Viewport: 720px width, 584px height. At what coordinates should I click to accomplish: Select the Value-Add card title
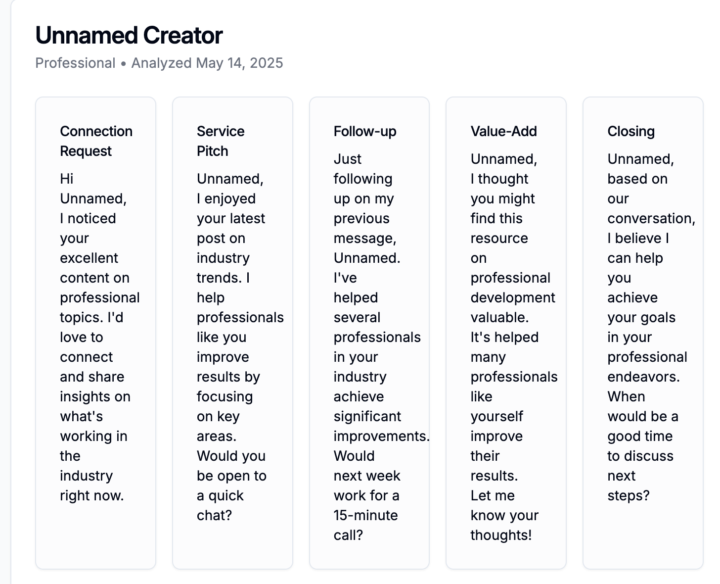(x=503, y=131)
